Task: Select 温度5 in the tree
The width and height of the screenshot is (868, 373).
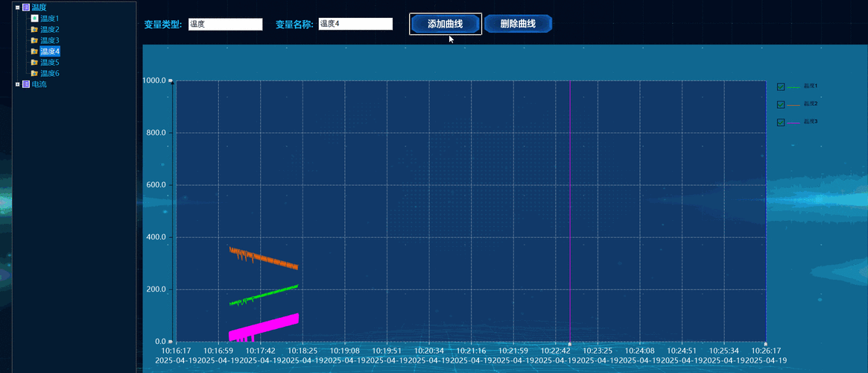Action: tap(50, 62)
